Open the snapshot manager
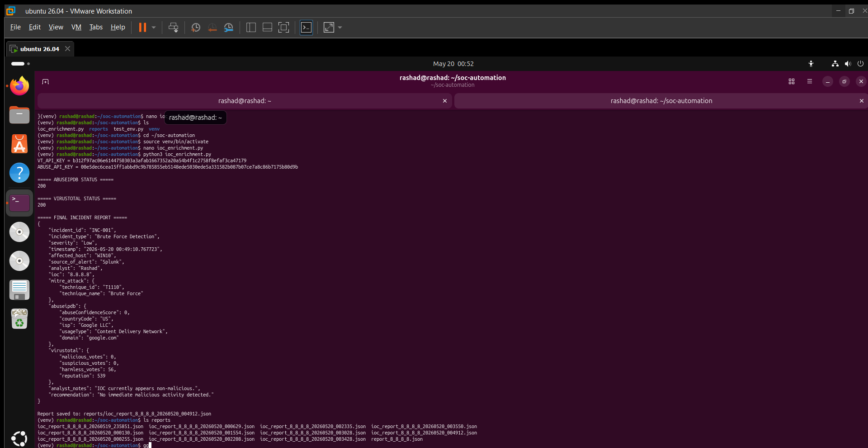868x448 pixels. click(x=229, y=28)
